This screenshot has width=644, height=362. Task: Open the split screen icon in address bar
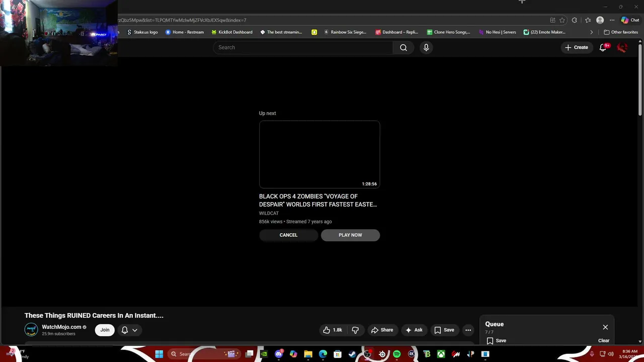(552, 20)
